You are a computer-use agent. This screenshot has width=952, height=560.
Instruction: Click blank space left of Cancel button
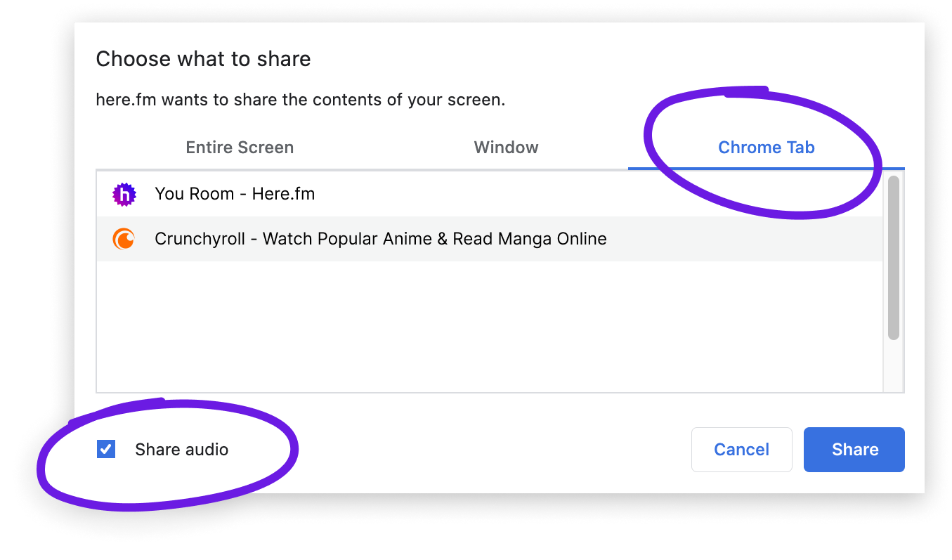[x=492, y=450]
